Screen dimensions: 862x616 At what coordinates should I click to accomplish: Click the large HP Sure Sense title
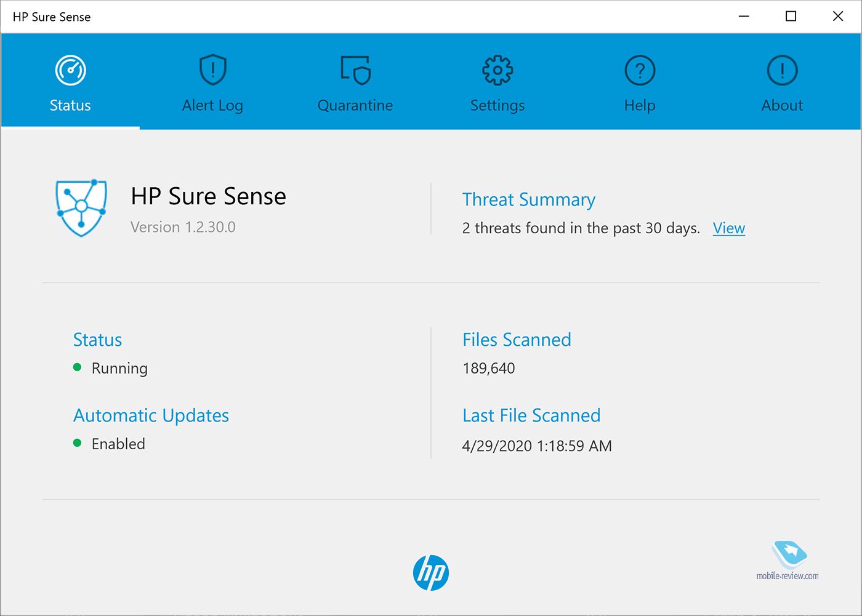(208, 196)
